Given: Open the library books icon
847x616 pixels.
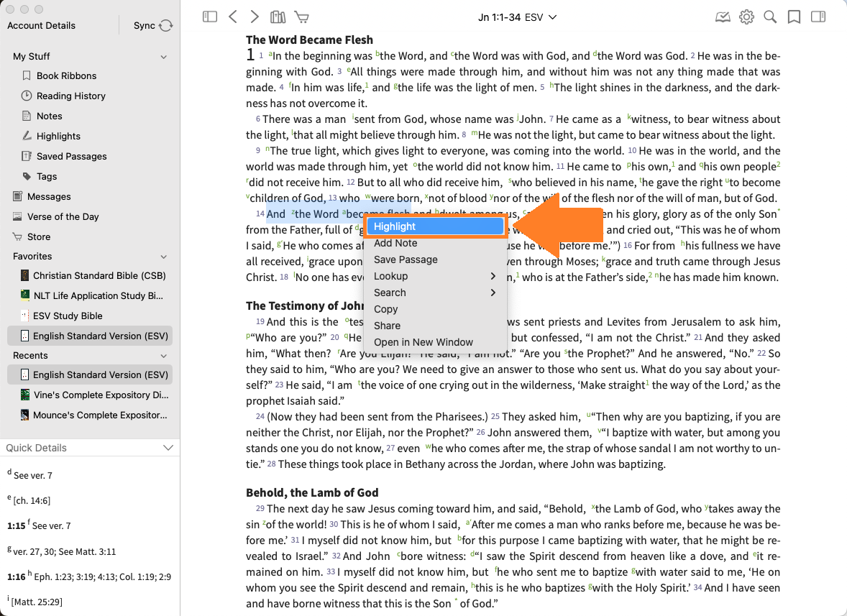Looking at the screenshot, I should pyautogui.click(x=278, y=17).
